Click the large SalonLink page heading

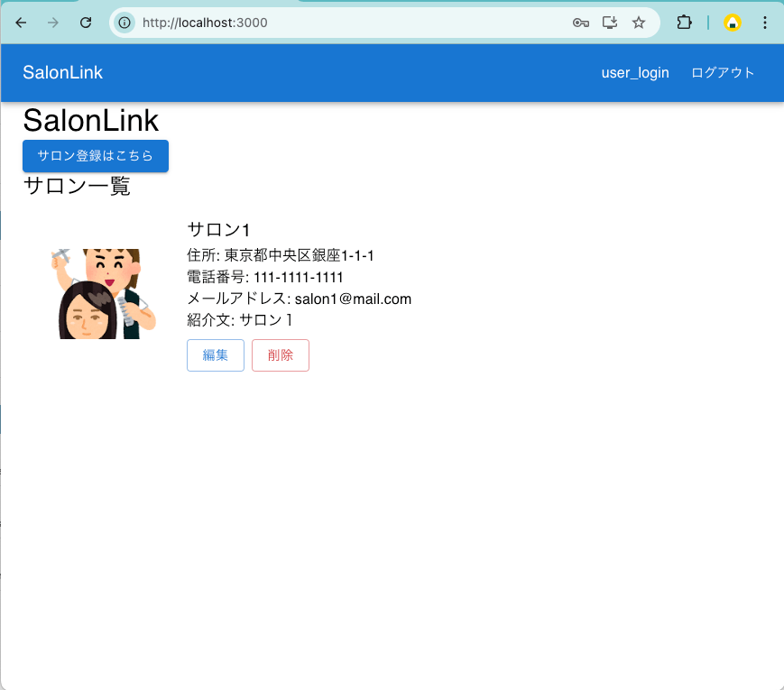tap(90, 121)
